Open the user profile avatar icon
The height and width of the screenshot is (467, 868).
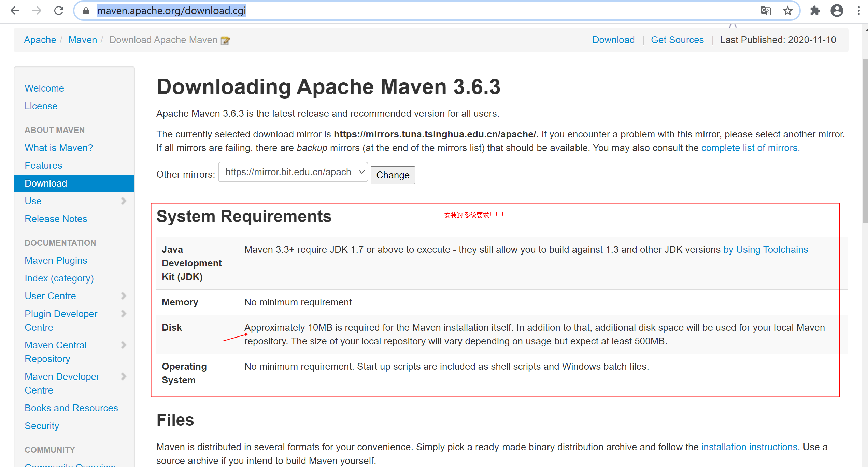pyautogui.click(x=837, y=11)
